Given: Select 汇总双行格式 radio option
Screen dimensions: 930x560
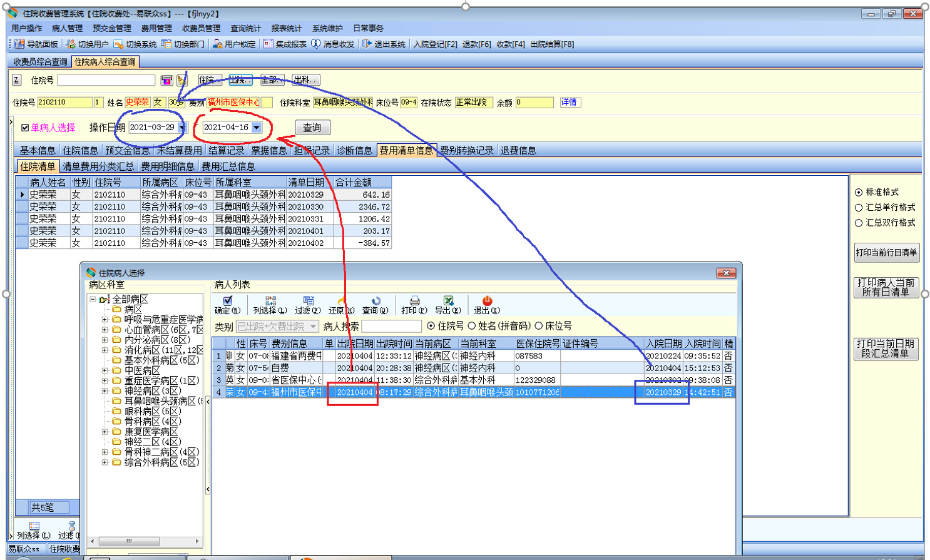Looking at the screenshot, I should [x=859, y=223].
